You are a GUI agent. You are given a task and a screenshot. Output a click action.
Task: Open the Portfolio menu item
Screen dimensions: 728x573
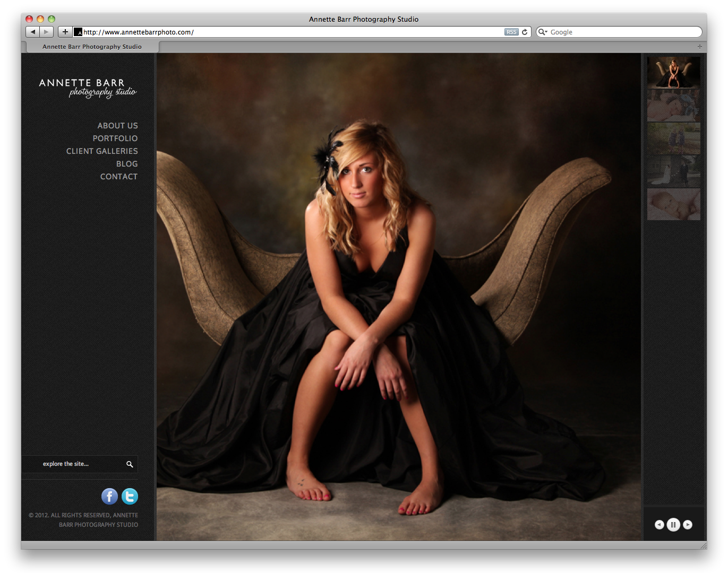(x=115, y=138)
